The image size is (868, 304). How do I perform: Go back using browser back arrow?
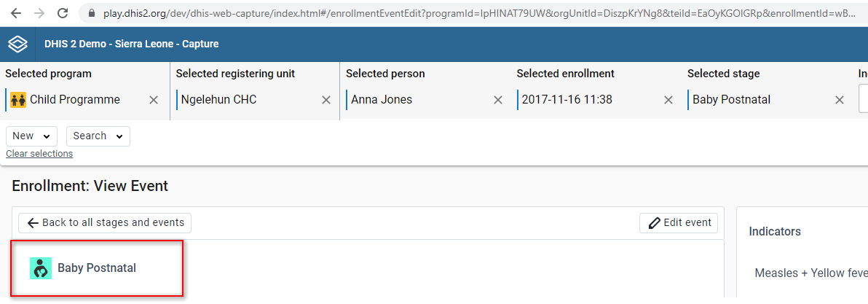coord(17,12)
